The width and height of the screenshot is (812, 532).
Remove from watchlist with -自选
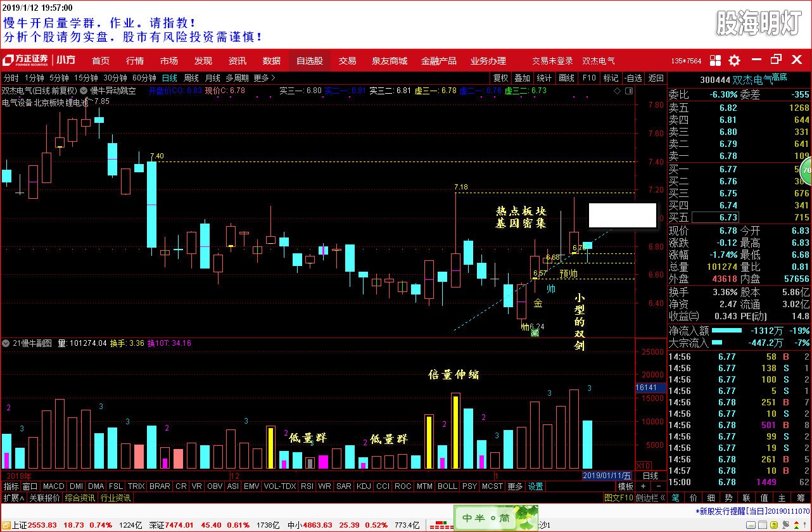pyautogui.click(x=633, y=78)
